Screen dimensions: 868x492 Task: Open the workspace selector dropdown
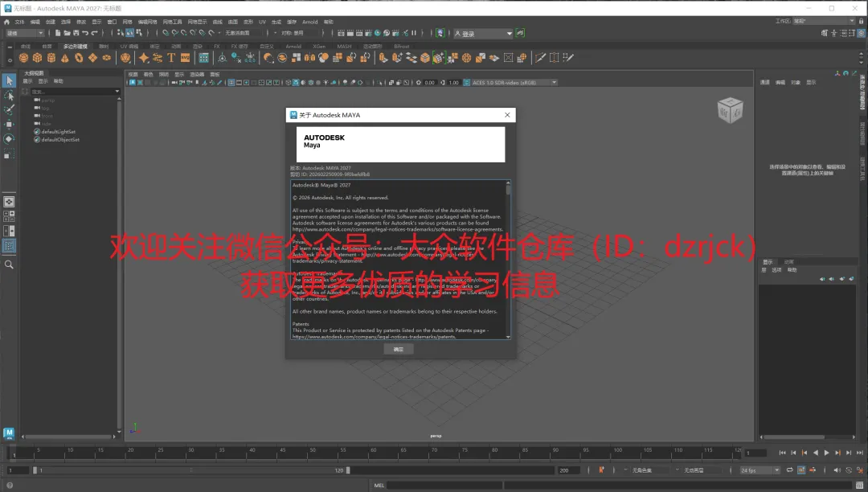[825, 21]
